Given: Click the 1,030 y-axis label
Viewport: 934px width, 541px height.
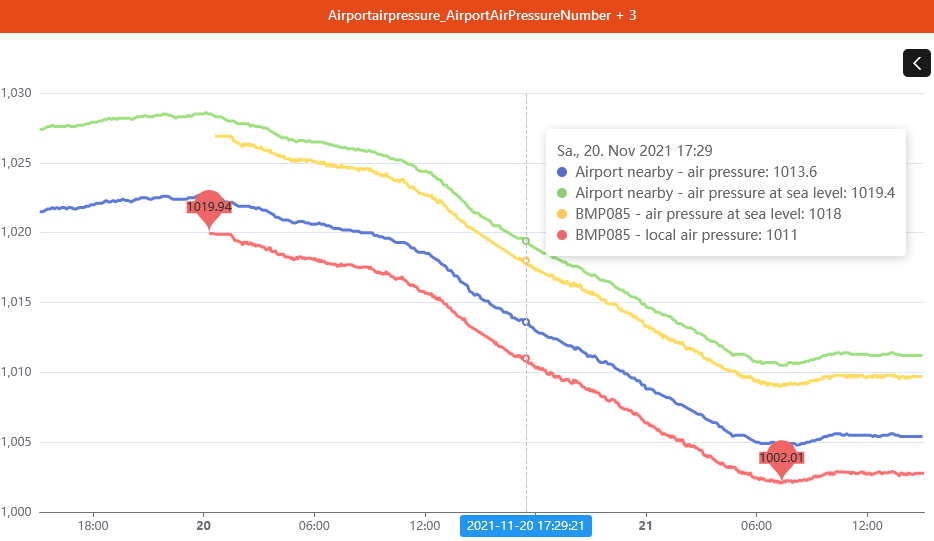Looking at the screenshot, I should coord(17,93).
